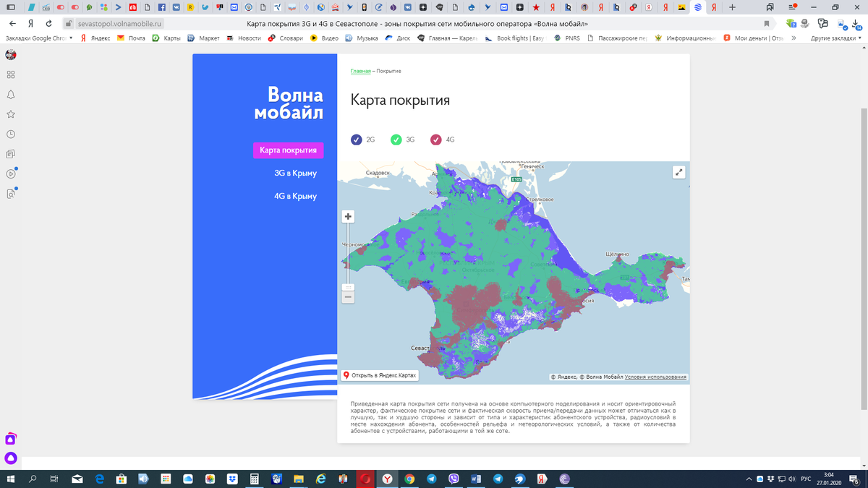Show more hidden bookmarks
Viewport: 868px width, 488px height.
(793, 38)
